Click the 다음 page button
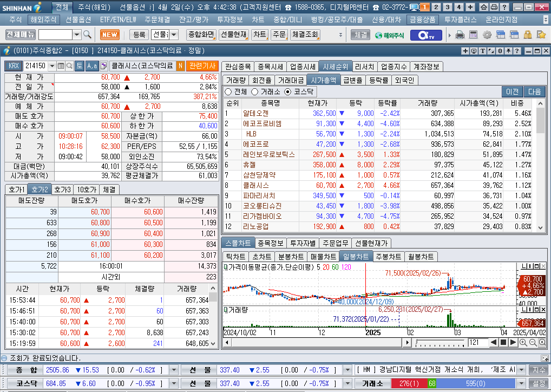The height and width of the screenshot is (392, 551). [534, 92]
